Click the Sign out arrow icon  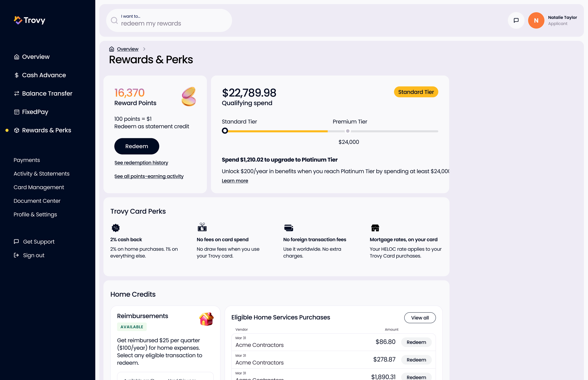coord(16,255)
